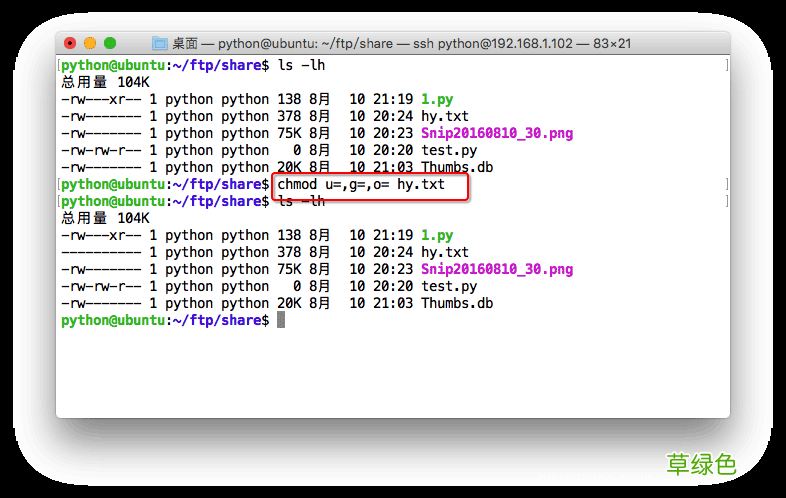Click the green 草绿色 label
Viewport: 786px width, 498px height.
(701, 464)
